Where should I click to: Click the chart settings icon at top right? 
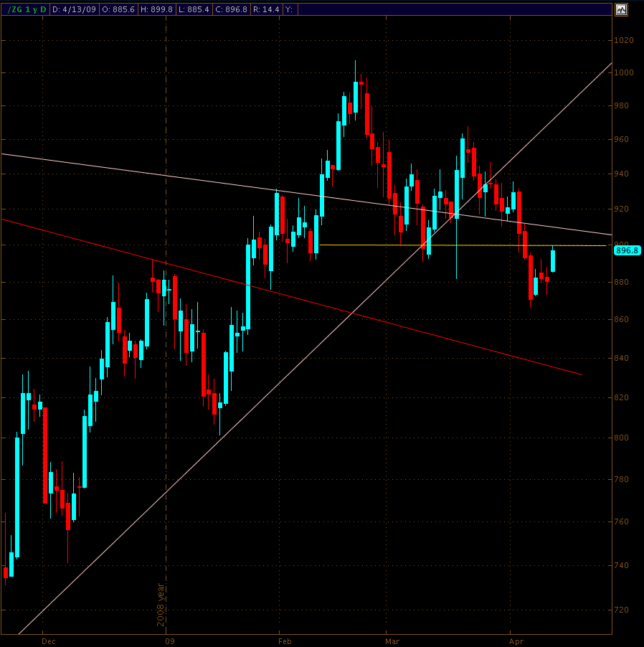pyautogui.click(x=621, y=9)
